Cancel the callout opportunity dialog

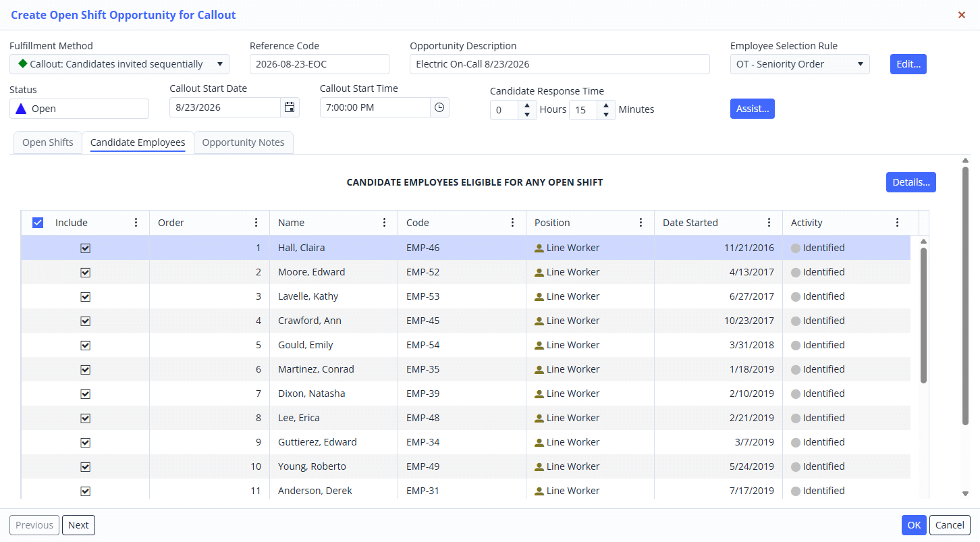950,525
